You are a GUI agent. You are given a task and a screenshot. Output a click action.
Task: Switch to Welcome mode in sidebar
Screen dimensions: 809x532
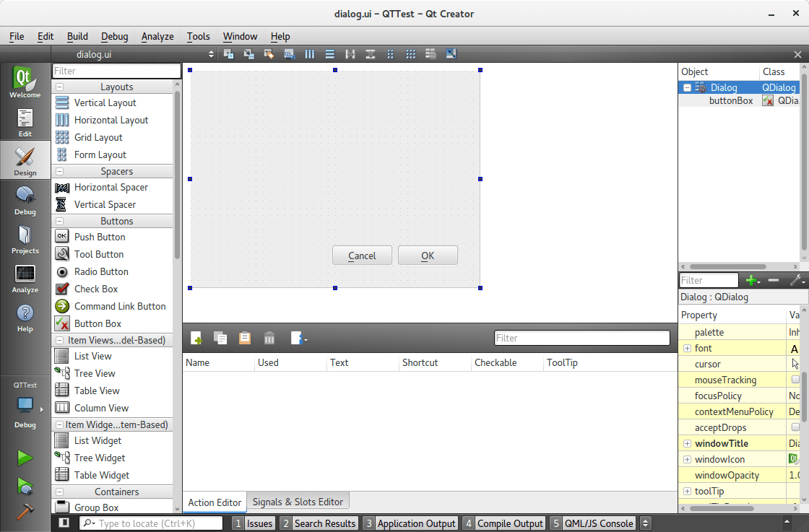point(25,82)
